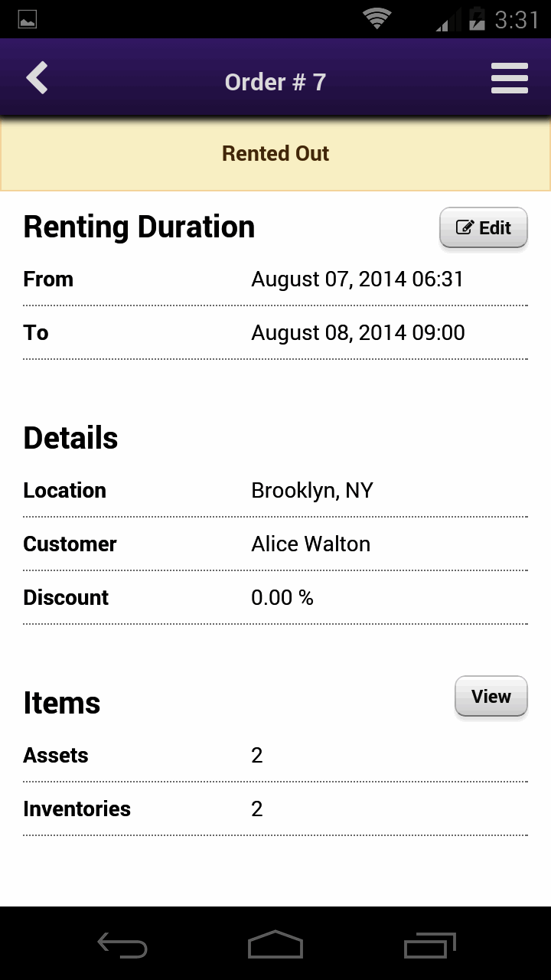Tap the Rented Out status banner
The image size is (551, 980).
(275, 154)
